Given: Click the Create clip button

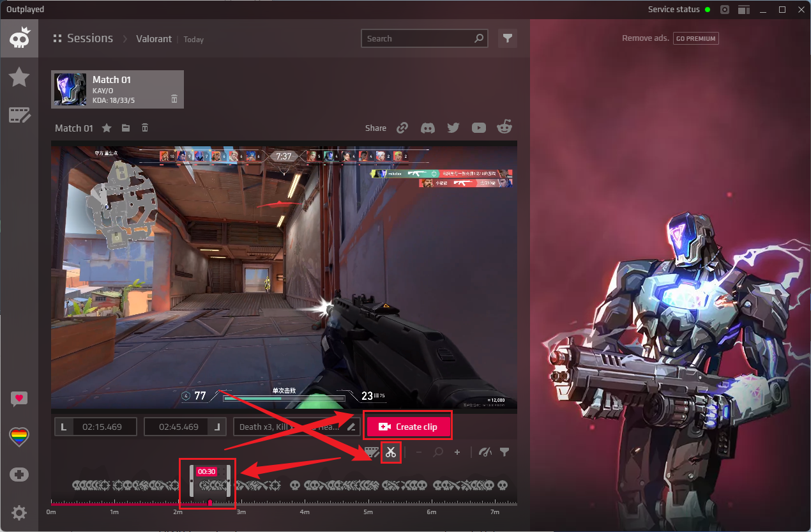Looking at the screenshot, I should click(409, 427).
